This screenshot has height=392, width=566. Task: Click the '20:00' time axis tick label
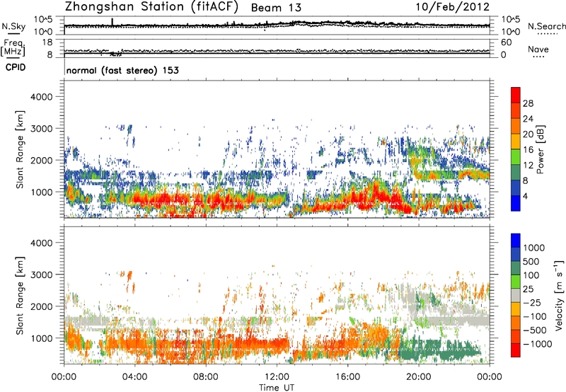tap(418, 377)
